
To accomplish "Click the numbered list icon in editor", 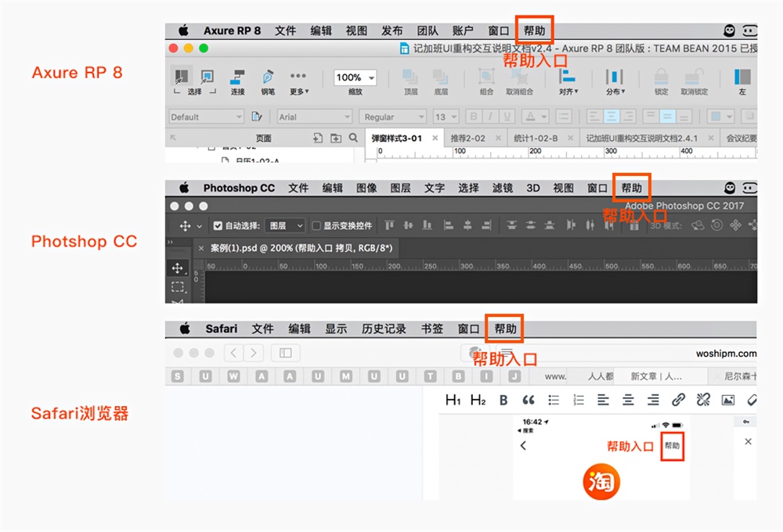I will point(579,400).
